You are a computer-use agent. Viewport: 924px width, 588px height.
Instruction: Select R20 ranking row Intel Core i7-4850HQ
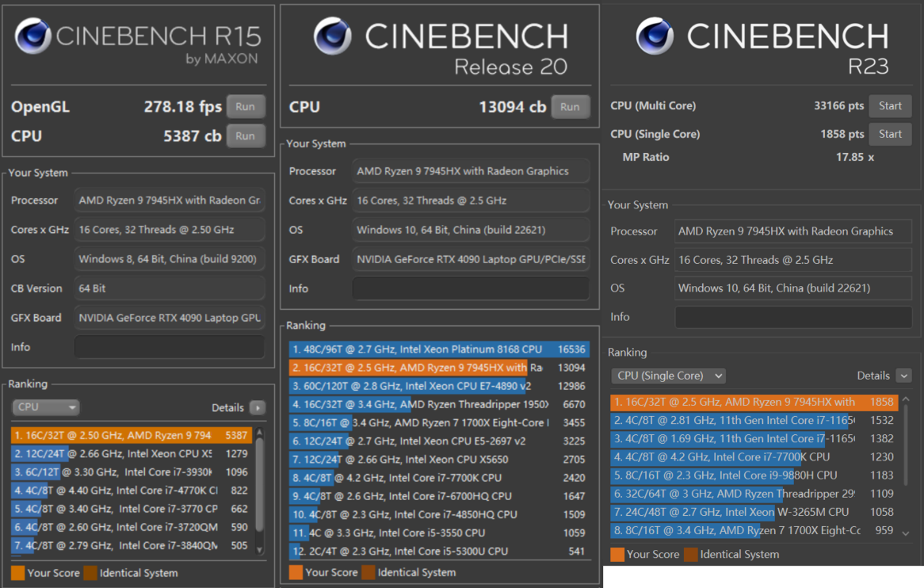point(439,514)
